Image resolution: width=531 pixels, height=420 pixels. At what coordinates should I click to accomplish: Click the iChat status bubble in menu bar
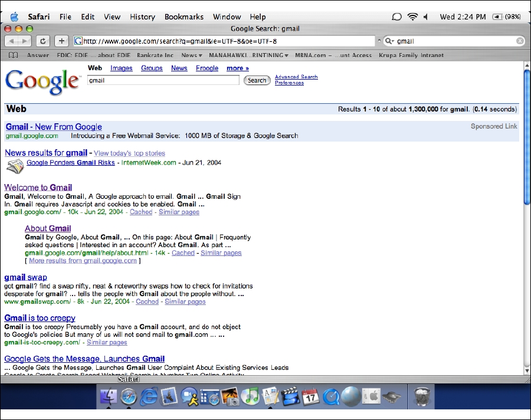tap(396, 17)
